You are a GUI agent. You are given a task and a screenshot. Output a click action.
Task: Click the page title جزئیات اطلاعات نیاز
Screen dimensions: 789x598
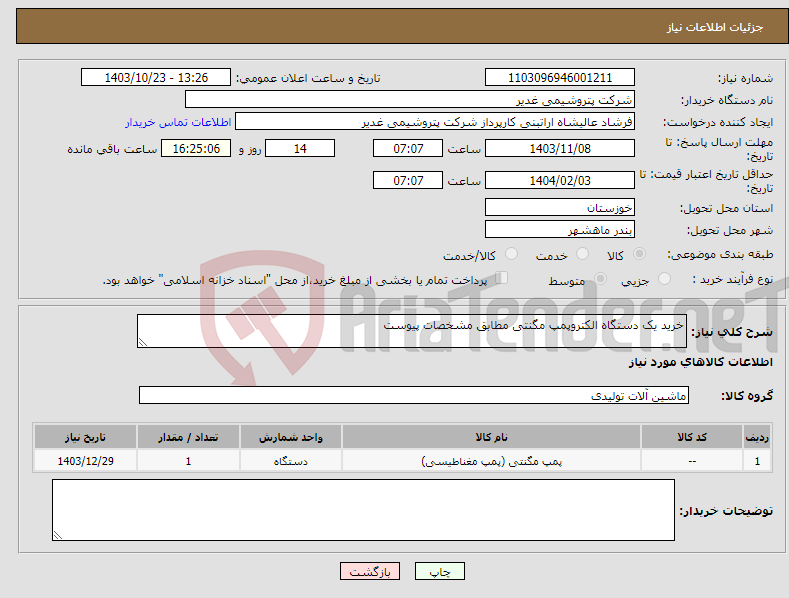715,27
